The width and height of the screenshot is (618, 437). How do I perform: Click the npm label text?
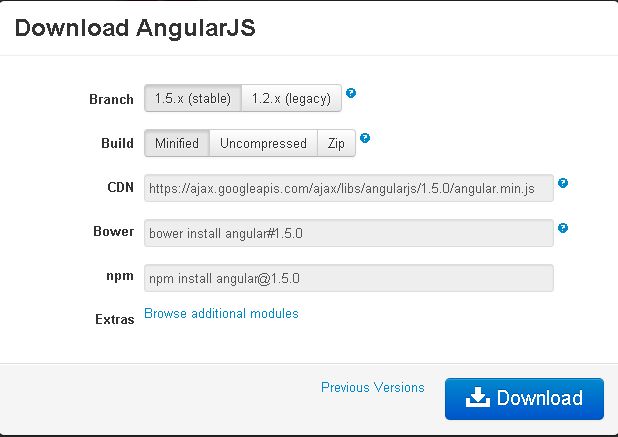click(x=120, y=275)
